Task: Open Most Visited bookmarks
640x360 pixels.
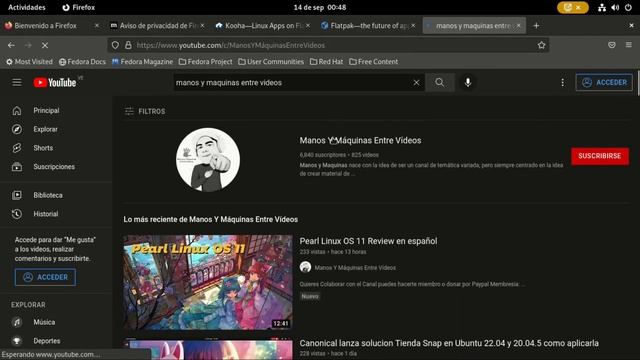Action: [29, 62]
